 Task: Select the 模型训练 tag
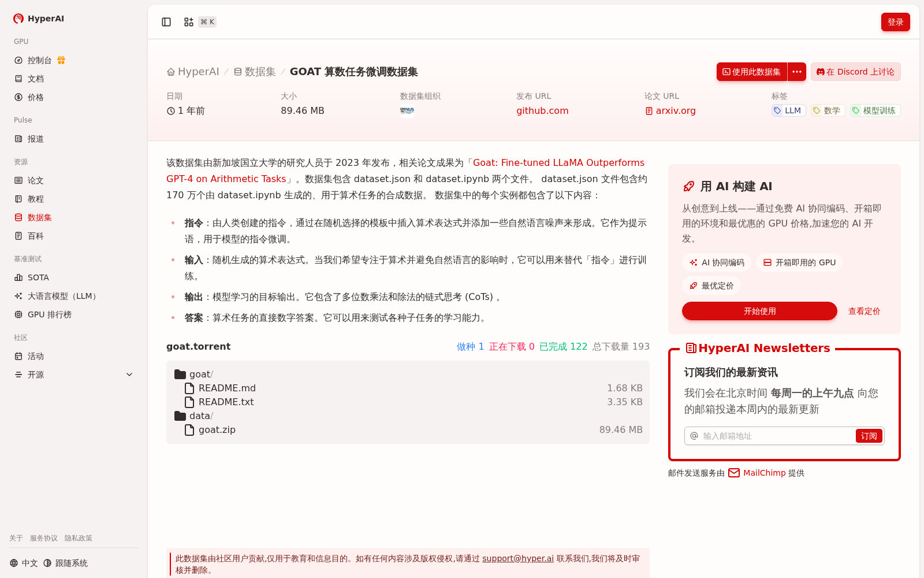875,110
